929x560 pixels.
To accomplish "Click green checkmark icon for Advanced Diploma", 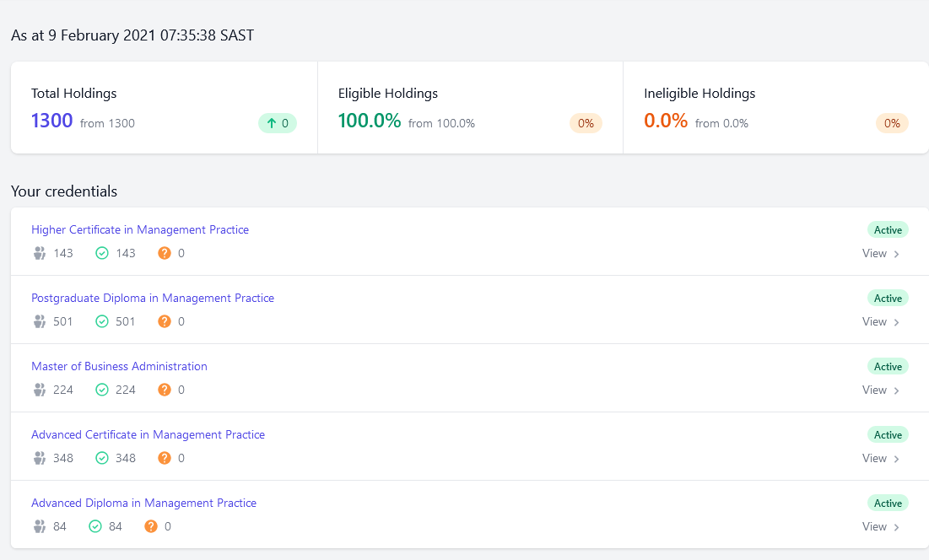I will tap(95, 526).
